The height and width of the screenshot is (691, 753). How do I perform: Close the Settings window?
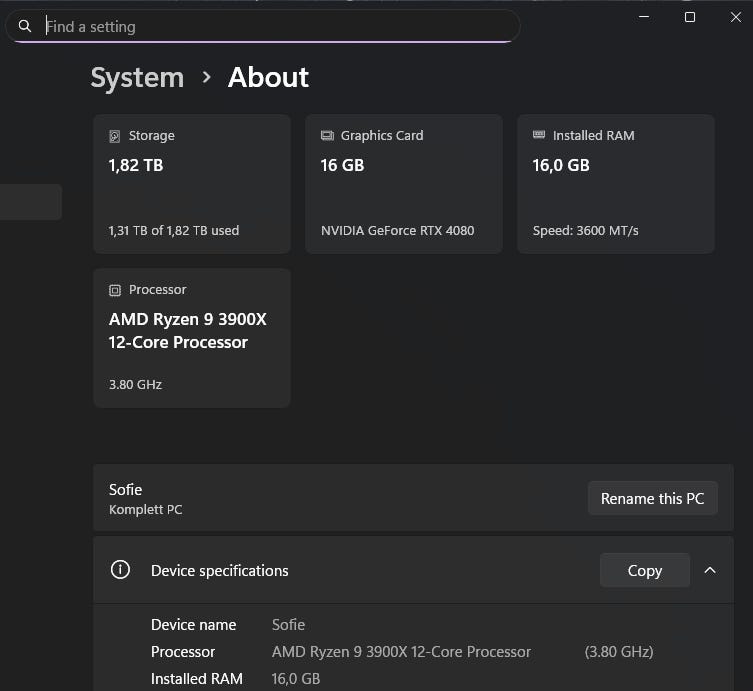(736, 17)
